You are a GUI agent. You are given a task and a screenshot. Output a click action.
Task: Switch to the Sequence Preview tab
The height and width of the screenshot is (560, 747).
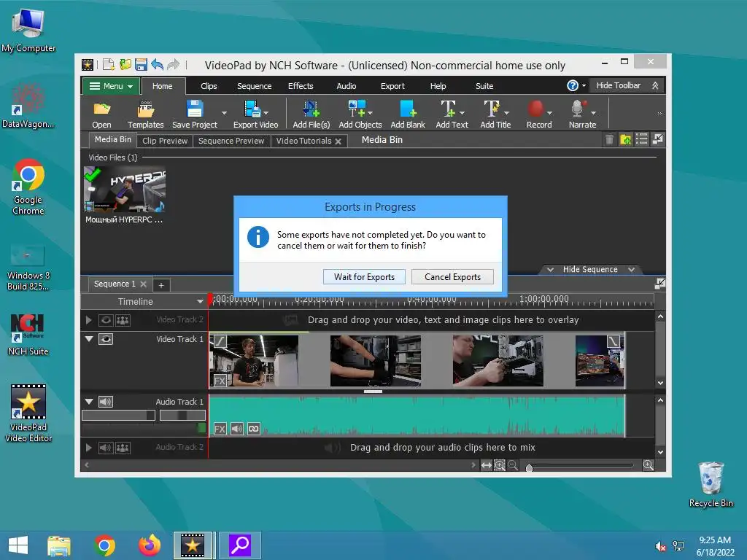click(231, 141)
